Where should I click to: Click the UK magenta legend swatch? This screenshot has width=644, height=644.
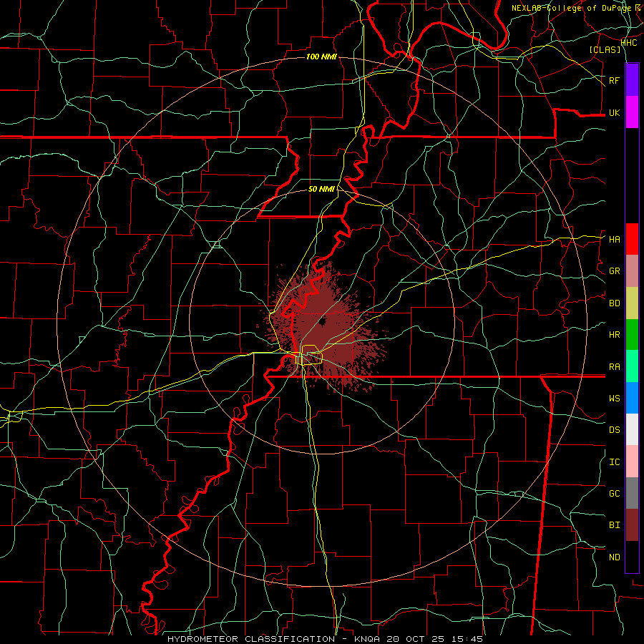coord(632,112)
